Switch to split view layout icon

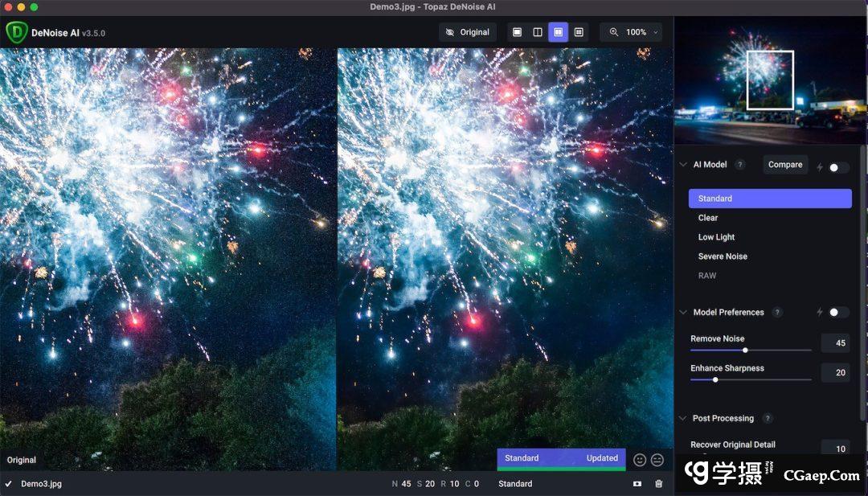(538, 32)
